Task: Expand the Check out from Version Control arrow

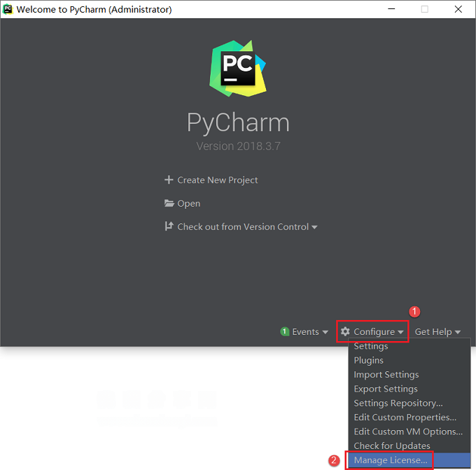Action: tap(314, 227)
